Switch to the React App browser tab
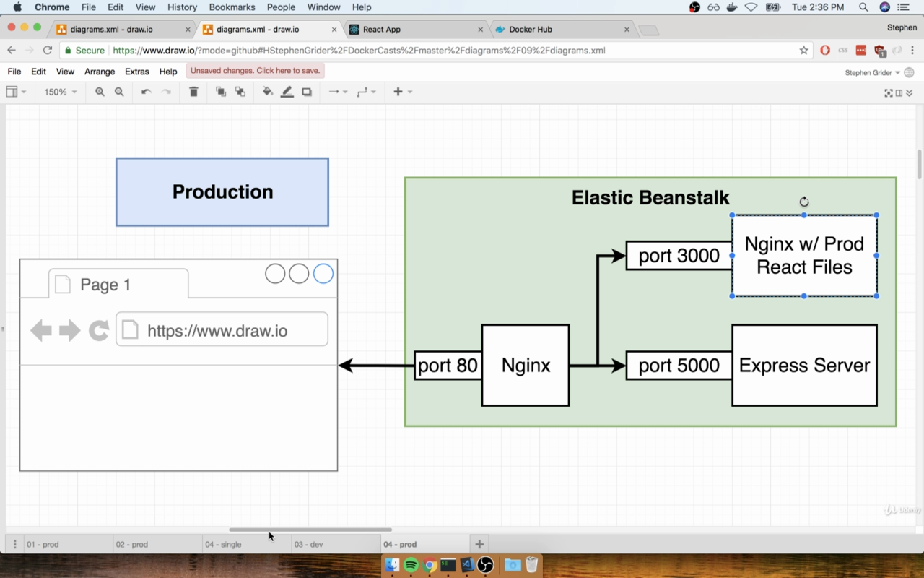Viewport: 924px width, 578px height. 415,30
